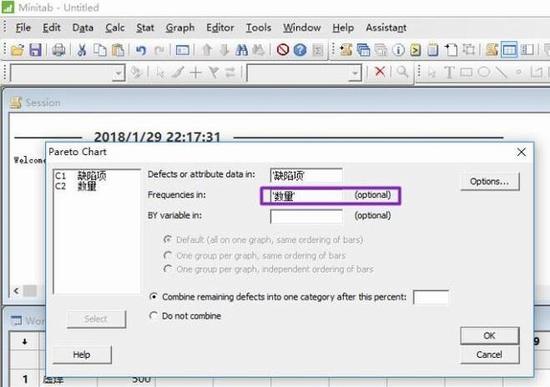Click the Find binoculars icon

[x=241, y=50]
